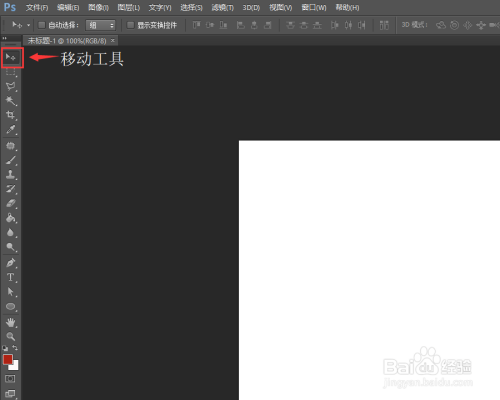Screen dimensions: 500x400
Task: Click Distribute Top Edges icon
Action: (290, 25)
